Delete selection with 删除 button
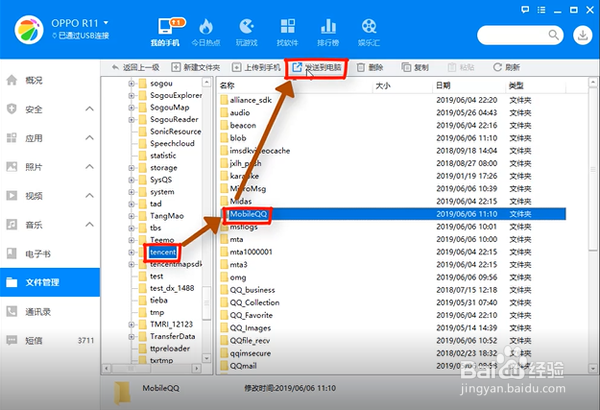The image size is (600, 410). click(x=370, y=67)
